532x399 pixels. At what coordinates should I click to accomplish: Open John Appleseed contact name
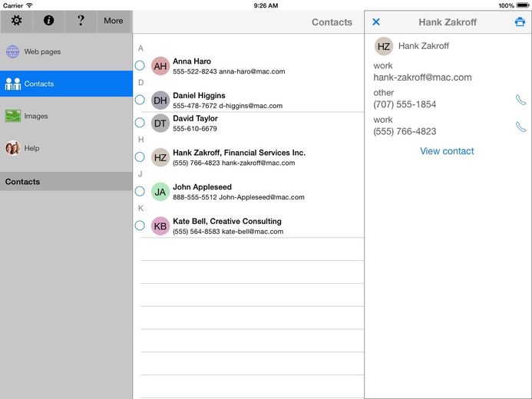click(202, 187)
